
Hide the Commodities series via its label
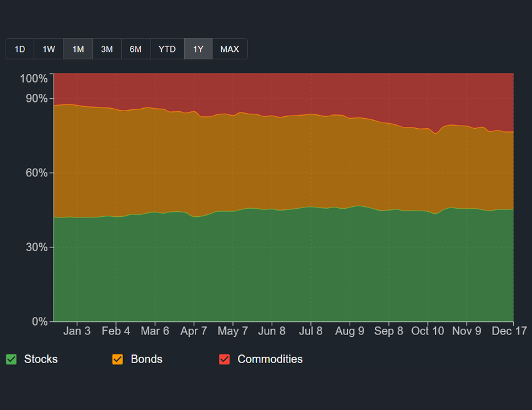(x=270, y=359)
